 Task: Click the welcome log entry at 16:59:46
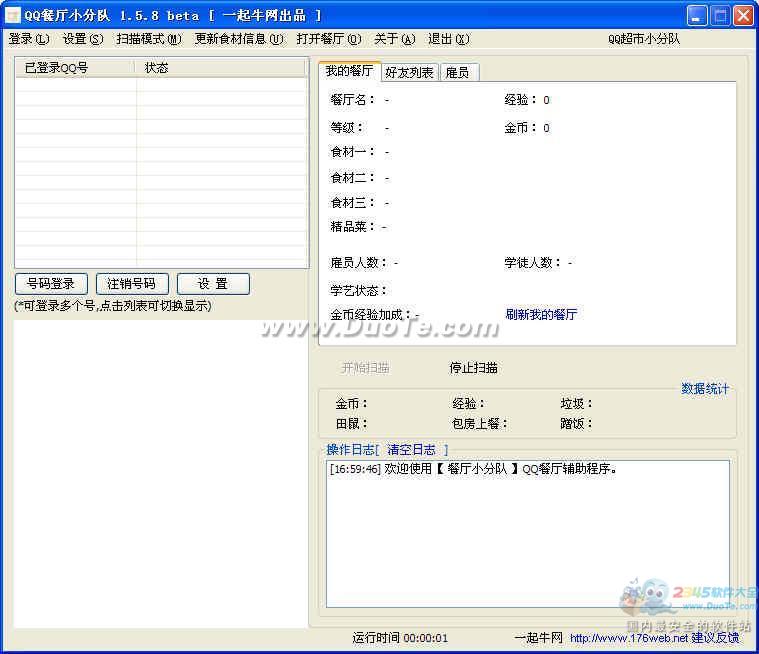[473, 469]
